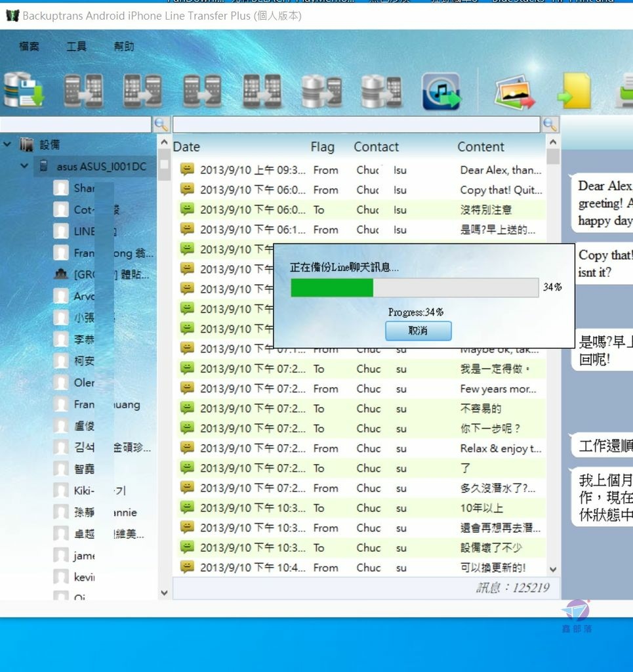Click the search magnifier beside the message search box
The width and height of the screenshot is (633, 672).
click(550, 124)
